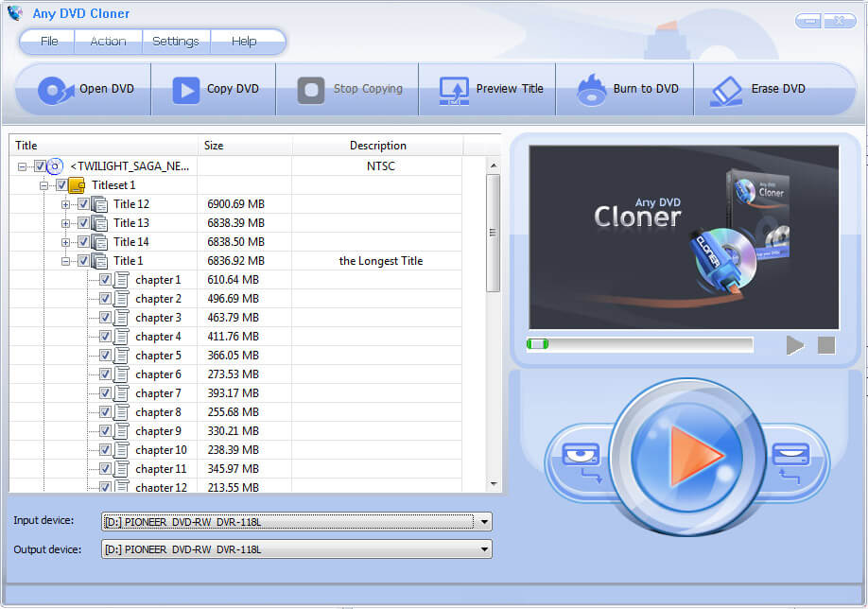Uncheck the chapter 3 checkbox

[105, 318]
